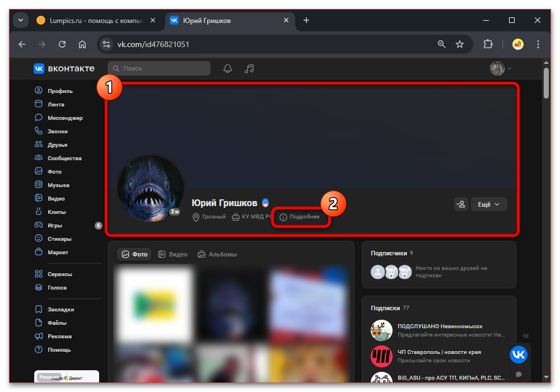560x392 pixels.
Task: Click the address bar URL
Action: point(153,44)
